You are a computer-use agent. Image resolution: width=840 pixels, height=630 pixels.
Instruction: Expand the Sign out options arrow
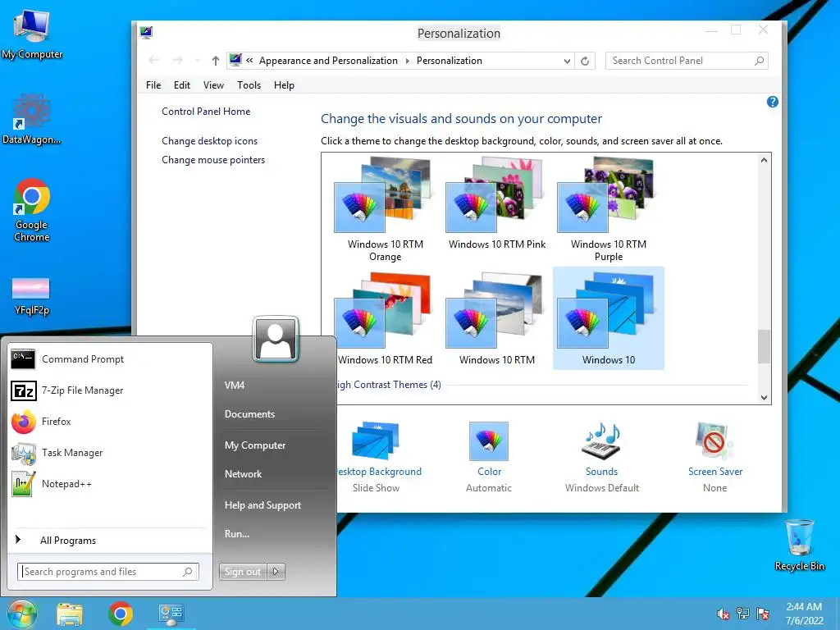(276, 572)
